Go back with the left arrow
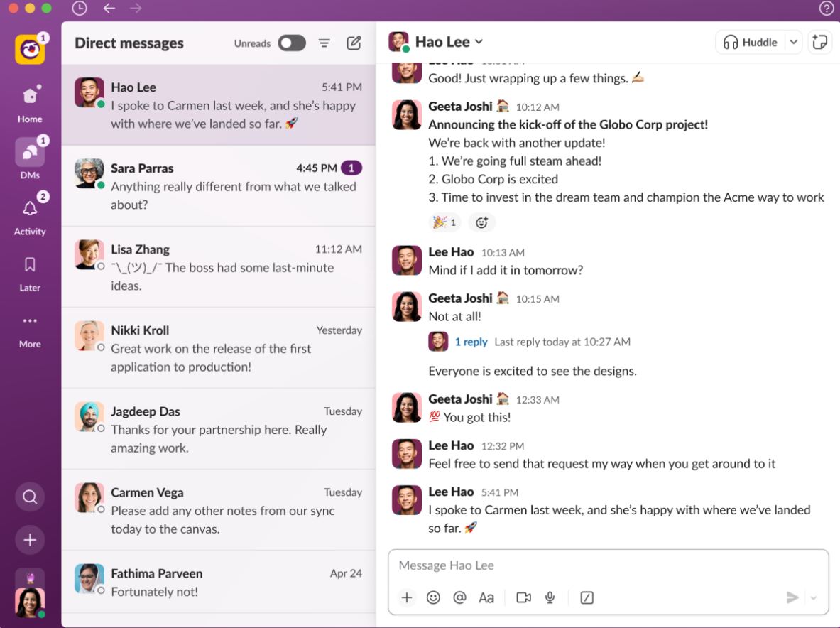 click(x=109, y=8)
